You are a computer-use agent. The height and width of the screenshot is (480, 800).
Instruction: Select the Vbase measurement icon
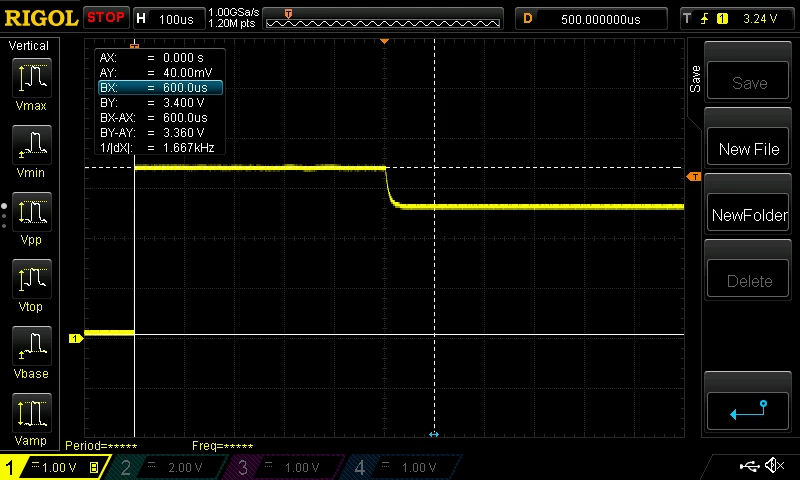point(32,345)
